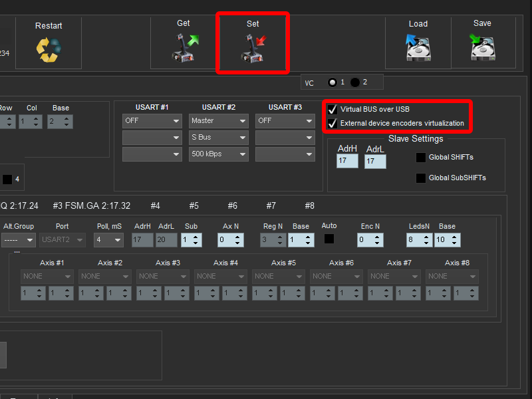Enable Global SHIFTs checkbox

(420, 158)
